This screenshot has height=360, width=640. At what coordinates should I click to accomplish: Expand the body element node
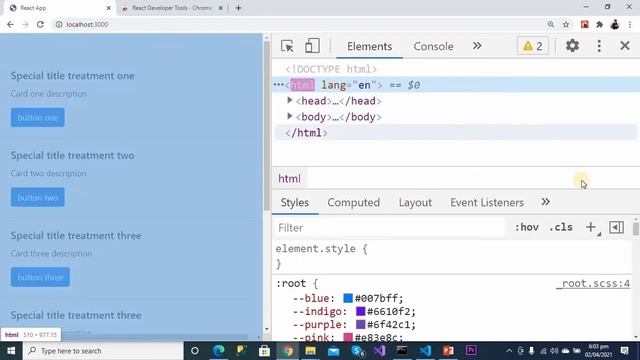[289, 116]
